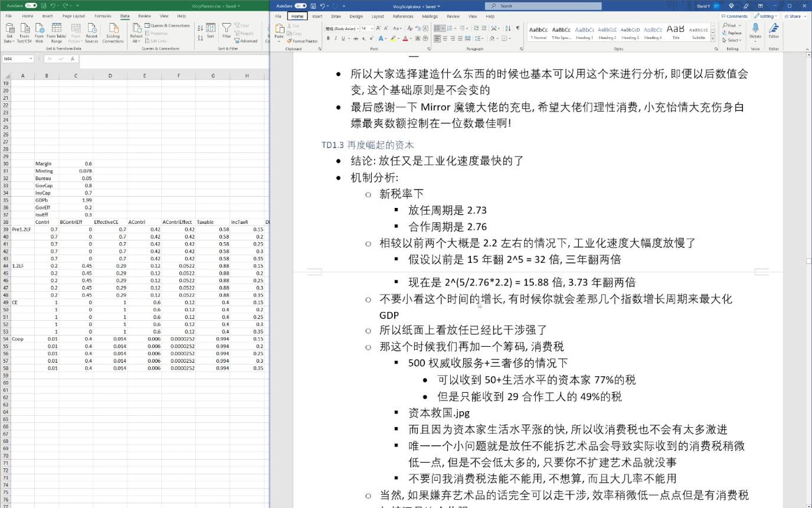Click Refresh All in Excel ribbon
Screen dimensions: 812x508
tap(136, 33)
